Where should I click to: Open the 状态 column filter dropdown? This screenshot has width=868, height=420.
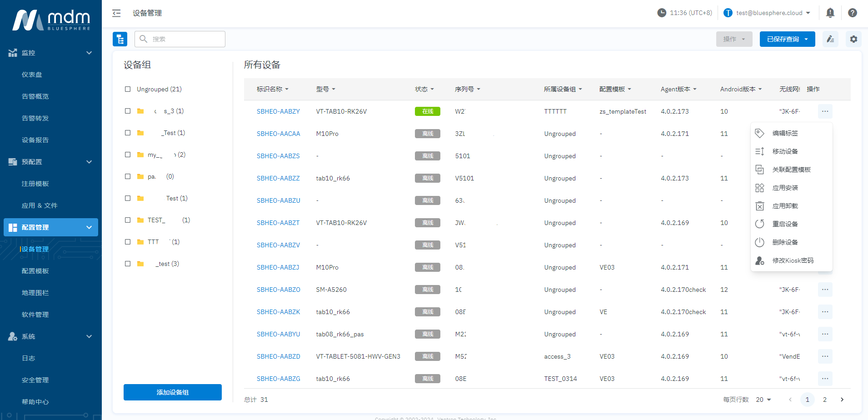pyautogui.click(x=424, y=89)
